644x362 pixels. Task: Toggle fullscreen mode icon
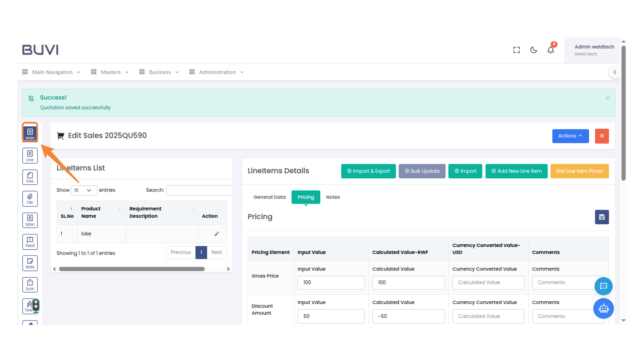(516, 50)
